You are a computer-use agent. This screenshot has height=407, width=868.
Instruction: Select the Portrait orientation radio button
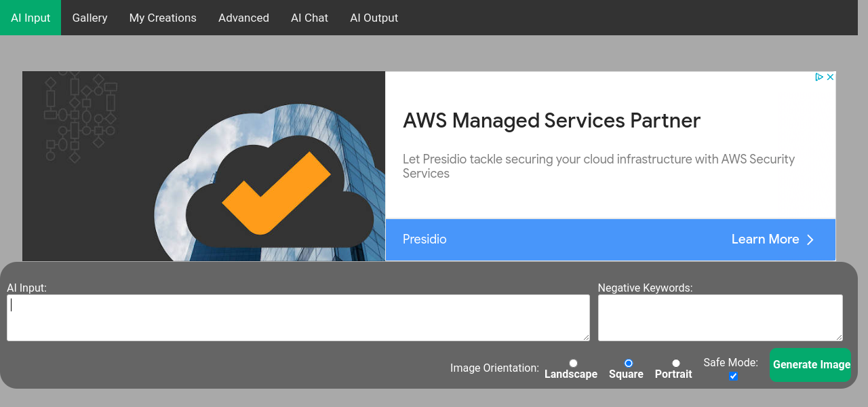click(x=676, y=364)
